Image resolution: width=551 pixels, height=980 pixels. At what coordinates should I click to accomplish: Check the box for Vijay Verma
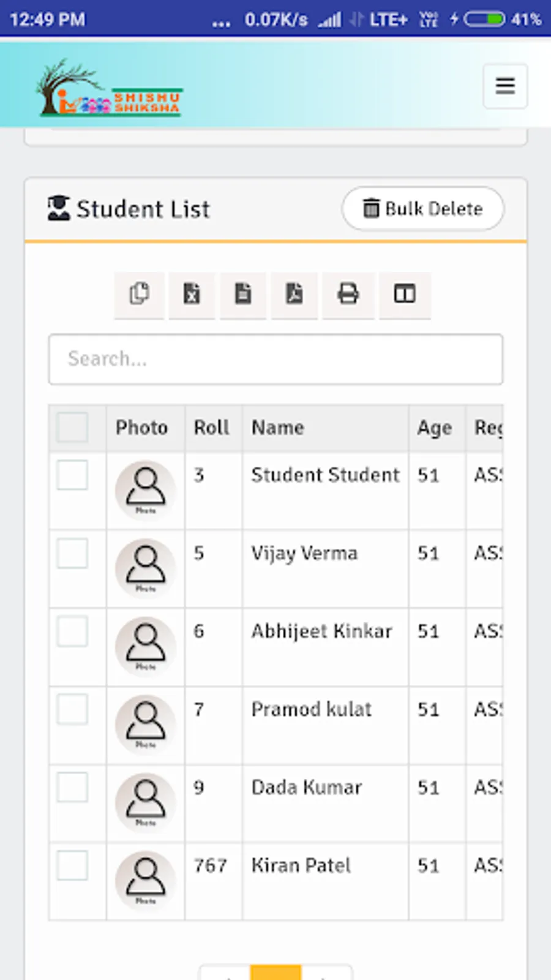coord(72,553)
